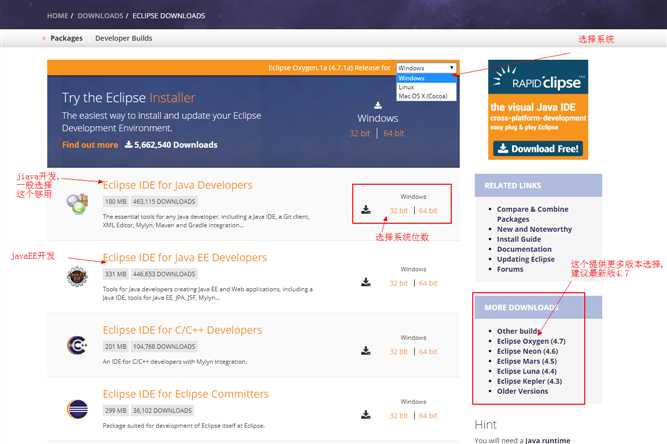The image size is (667, 444).
Task: Open Eclipse IDE for Eclipse Committers title
Action: click(185, 394)
